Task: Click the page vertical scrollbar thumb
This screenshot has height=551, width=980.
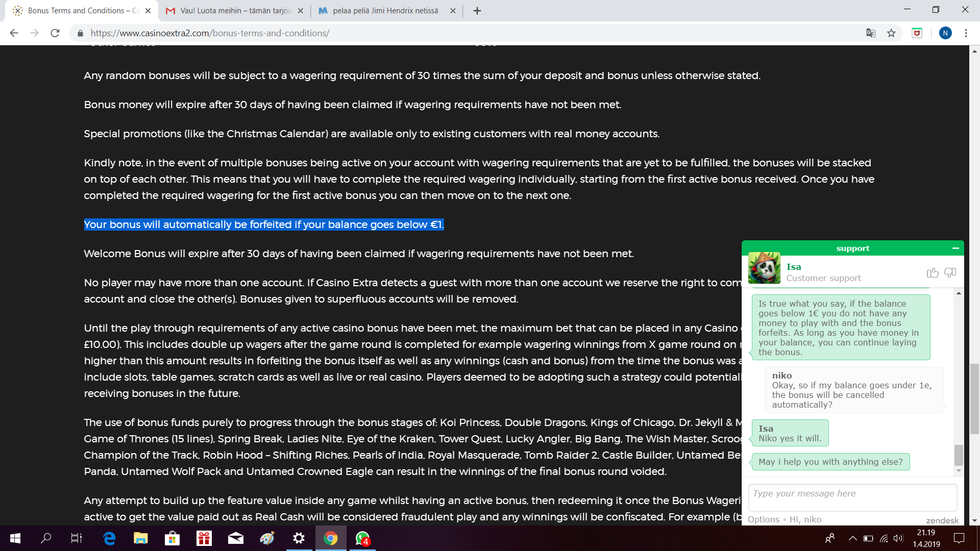Action: (x=974, y=398)
